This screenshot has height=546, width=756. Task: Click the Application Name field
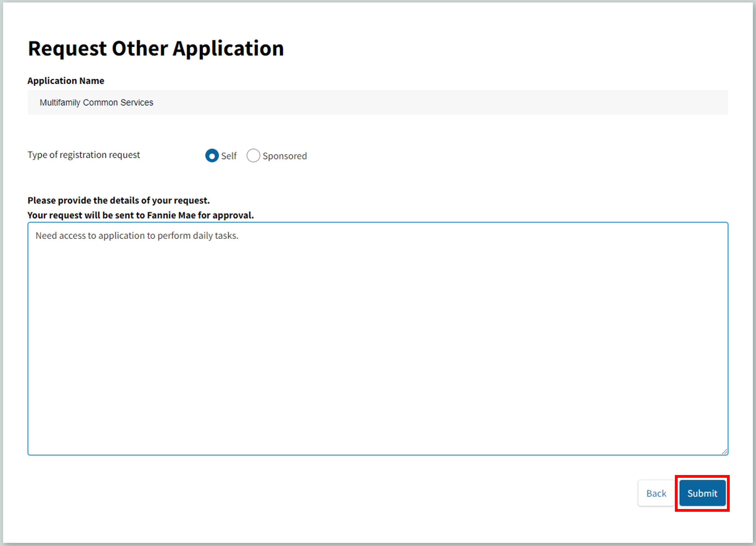click(378, 102)
